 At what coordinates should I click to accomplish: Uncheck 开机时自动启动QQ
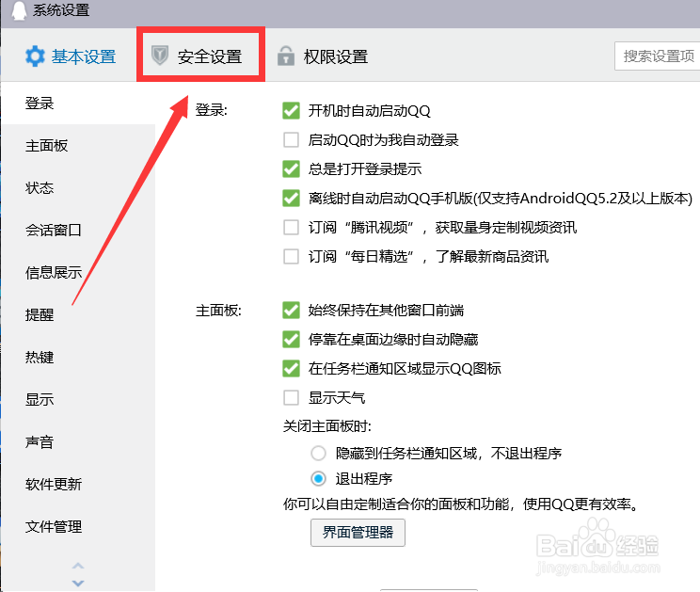(291, 111)
